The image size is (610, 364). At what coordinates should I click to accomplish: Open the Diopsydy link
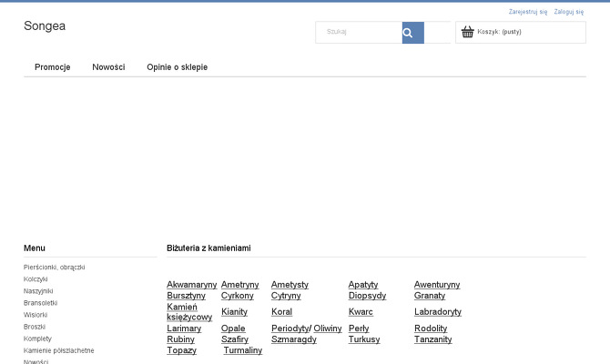point(367,296)
